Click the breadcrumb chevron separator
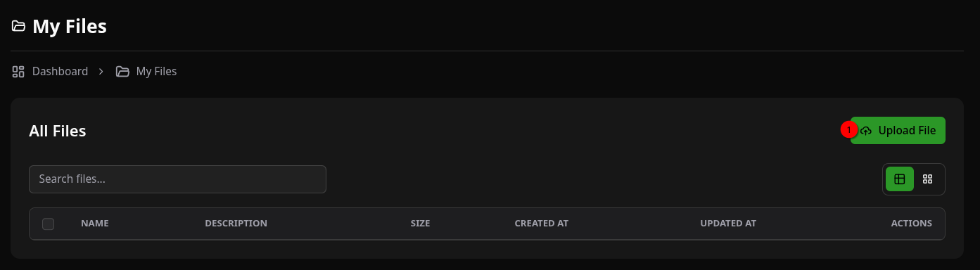The width and height of the screenshot is (980, 270). [x=101, y=71]
